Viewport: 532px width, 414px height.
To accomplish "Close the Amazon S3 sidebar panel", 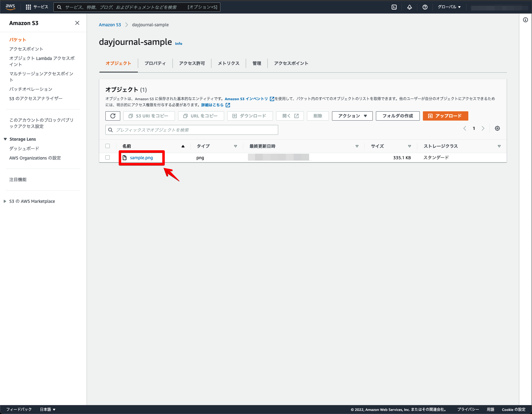I will tap(77, 23).
